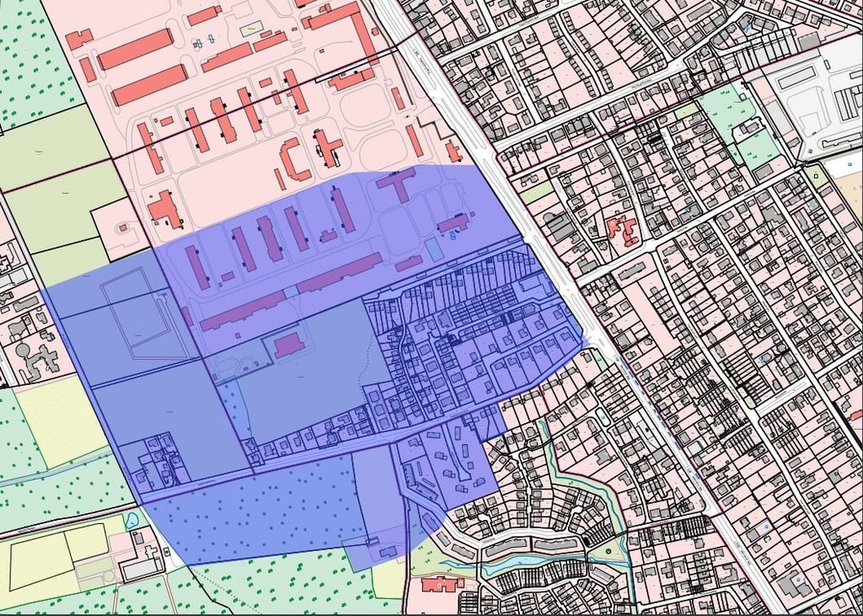
Task: Select the C-shaped red building
Action: click(x=292, y=160)
